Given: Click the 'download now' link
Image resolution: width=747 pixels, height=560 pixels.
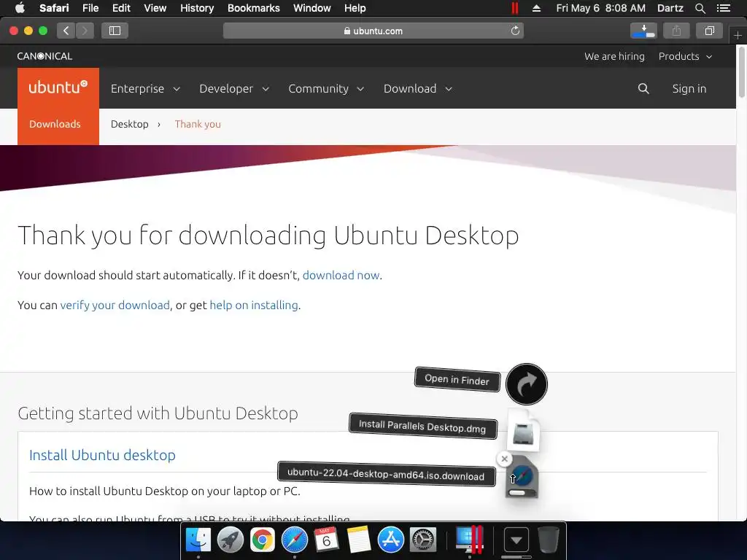Looking at the screenshot, I should click(x=341, y=275).
